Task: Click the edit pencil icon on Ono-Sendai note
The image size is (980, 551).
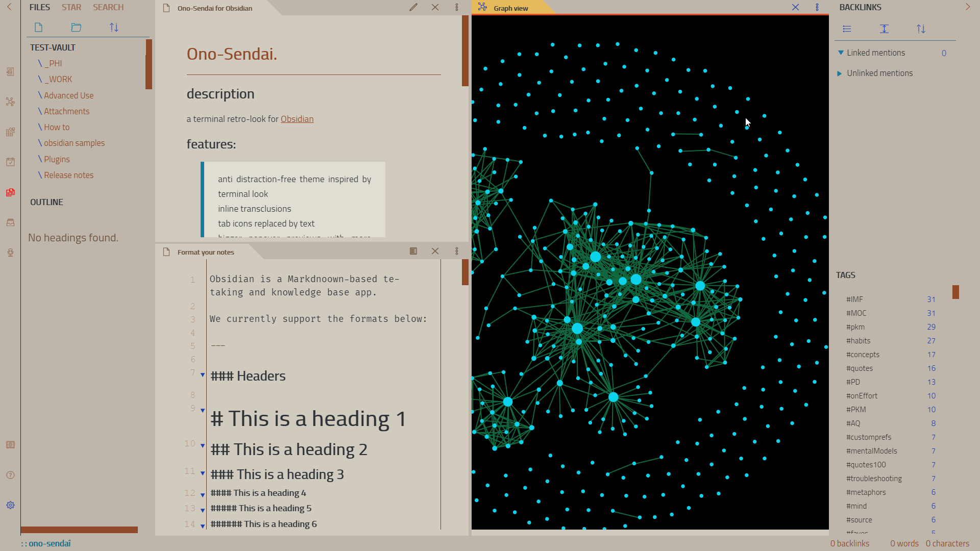Action: tap(413, 8)
